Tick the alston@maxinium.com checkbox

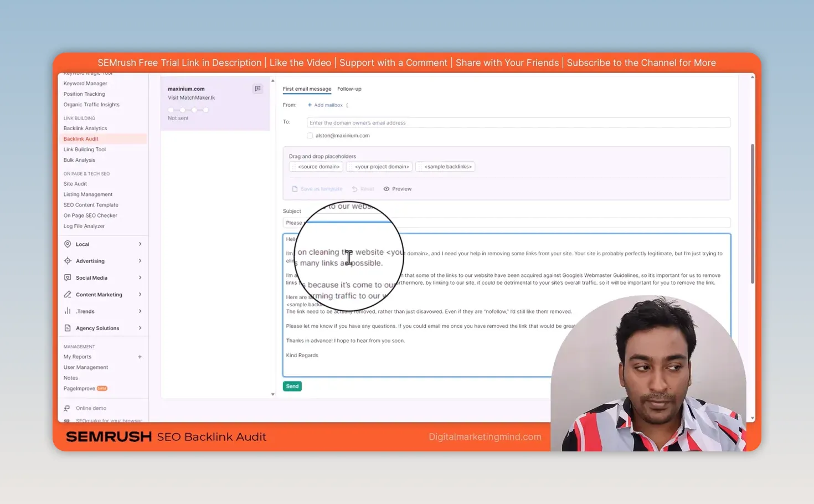(310, 136)
